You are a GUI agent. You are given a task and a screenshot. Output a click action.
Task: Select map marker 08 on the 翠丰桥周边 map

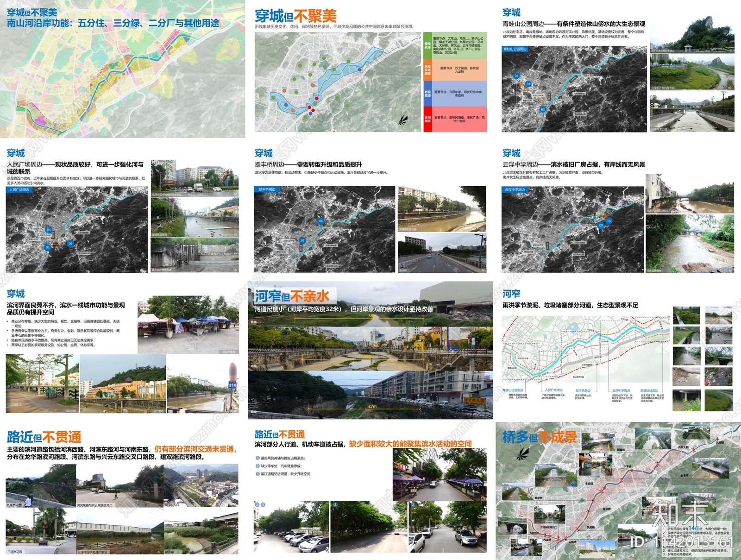[x=320, y=221]
